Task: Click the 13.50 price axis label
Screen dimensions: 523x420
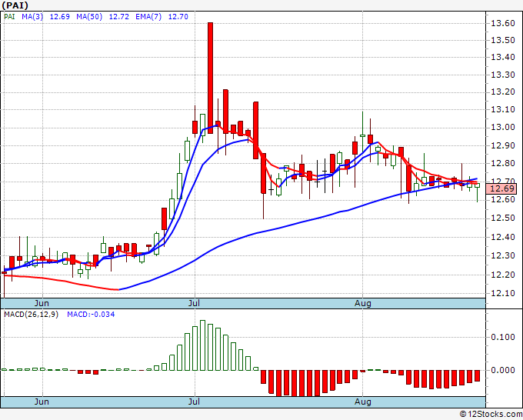Action: 503,40
